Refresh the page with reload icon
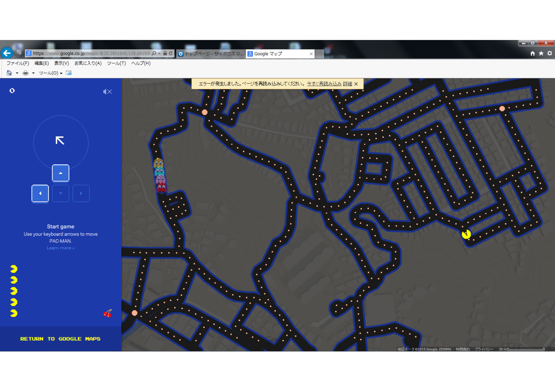The height and width of the screenshot is (392, 555). 171,53
